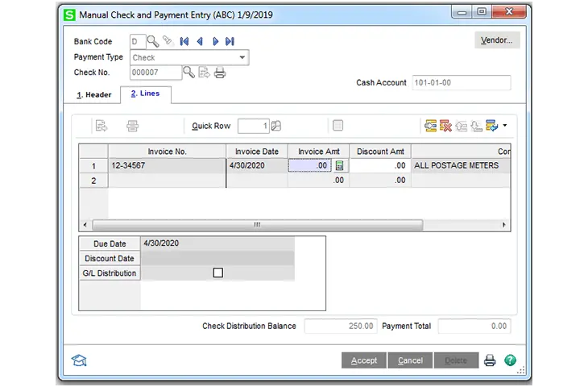Click the delete row red X icon
588x387 pixels.
[x=445, y=126]
